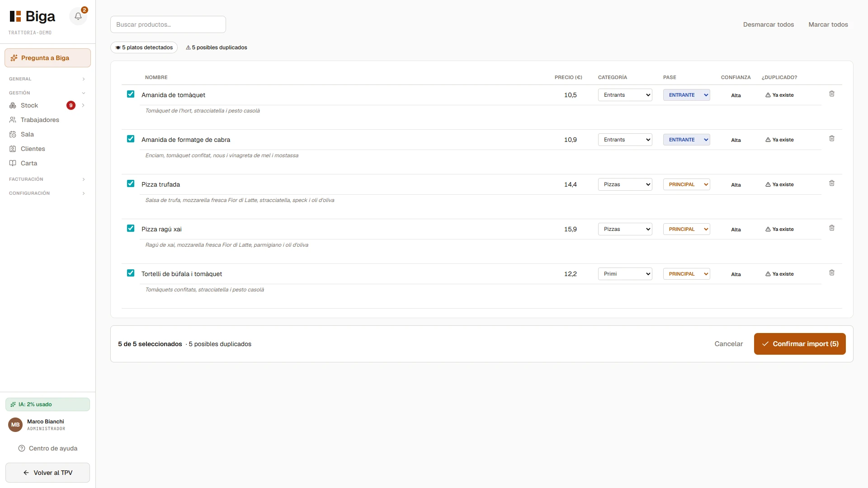Delete the Amanida de formatge de cabra row

832,139
